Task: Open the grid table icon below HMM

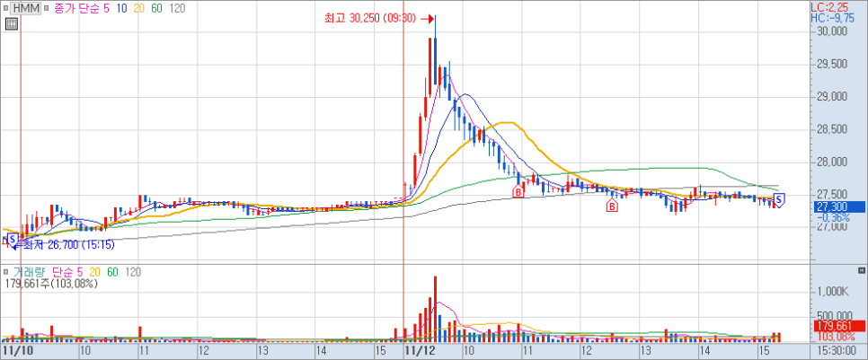Action: pos(11,23)
